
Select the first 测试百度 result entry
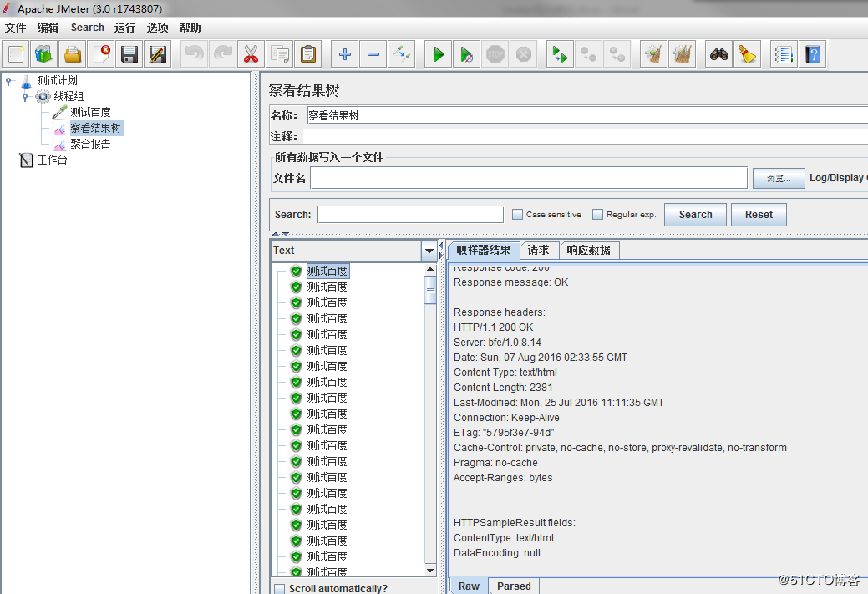(x=327, y=272)
